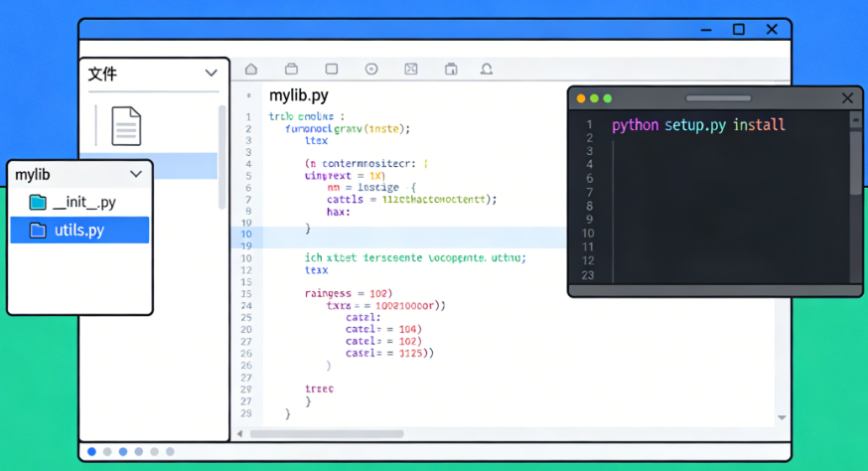Viewport: 868px width, 471px height.
Task: Click the briefcase icon in the toolbar
Action: [x=291, y=69]
